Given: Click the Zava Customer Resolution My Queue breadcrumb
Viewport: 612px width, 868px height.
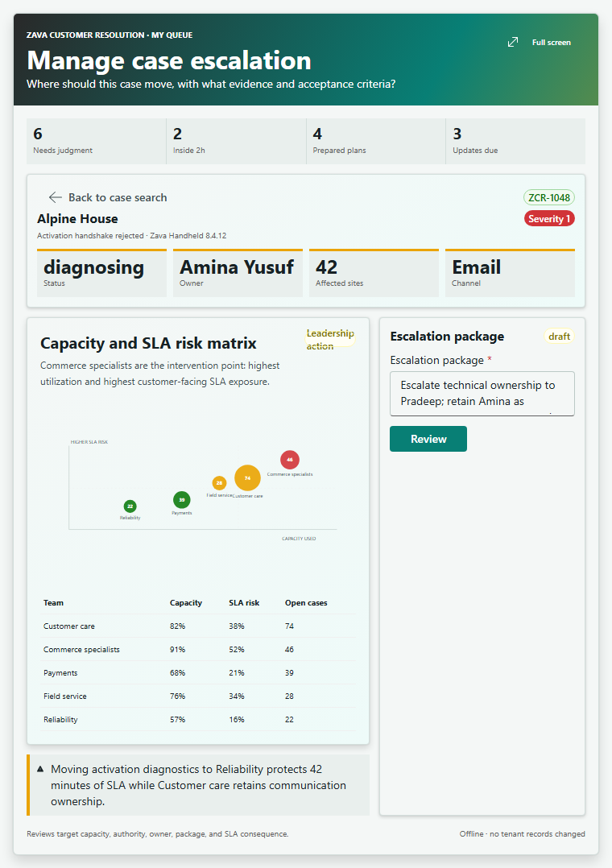Looking at the screenshot, I should point(110,35).
